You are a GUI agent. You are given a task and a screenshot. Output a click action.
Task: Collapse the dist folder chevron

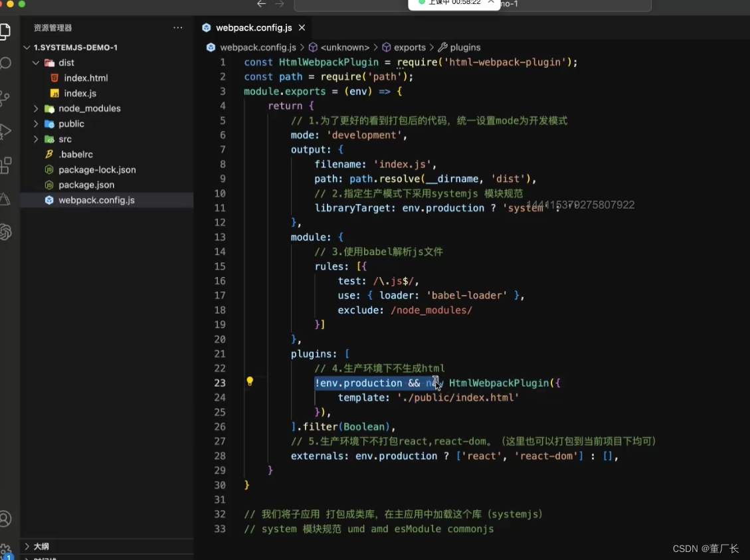pyautogui.click(x=36, y=62)
